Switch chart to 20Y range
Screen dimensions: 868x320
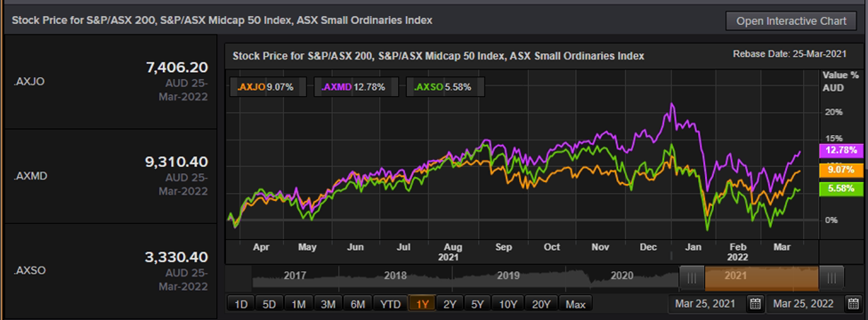540,303
